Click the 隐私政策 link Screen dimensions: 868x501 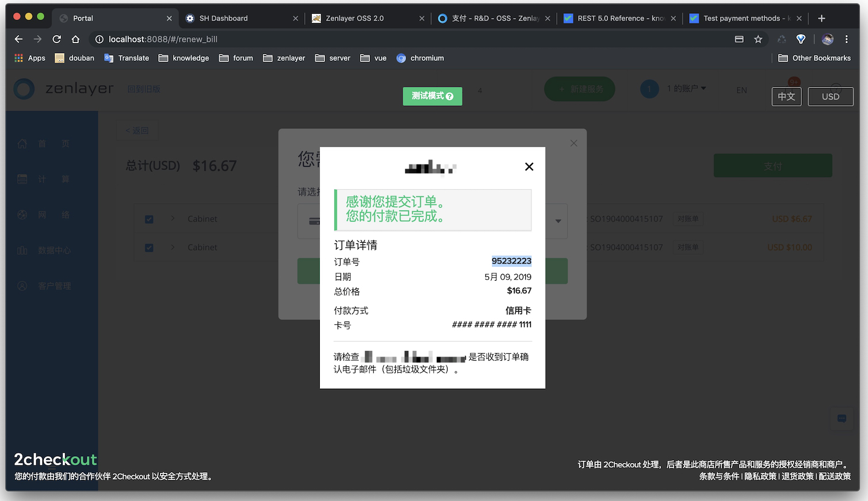click(x=760, y=476)
